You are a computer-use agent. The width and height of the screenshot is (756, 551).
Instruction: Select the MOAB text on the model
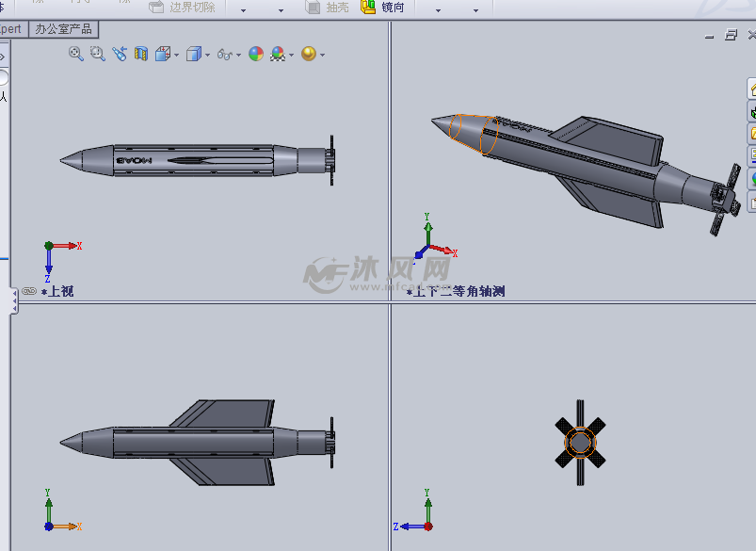pos(134,160)
